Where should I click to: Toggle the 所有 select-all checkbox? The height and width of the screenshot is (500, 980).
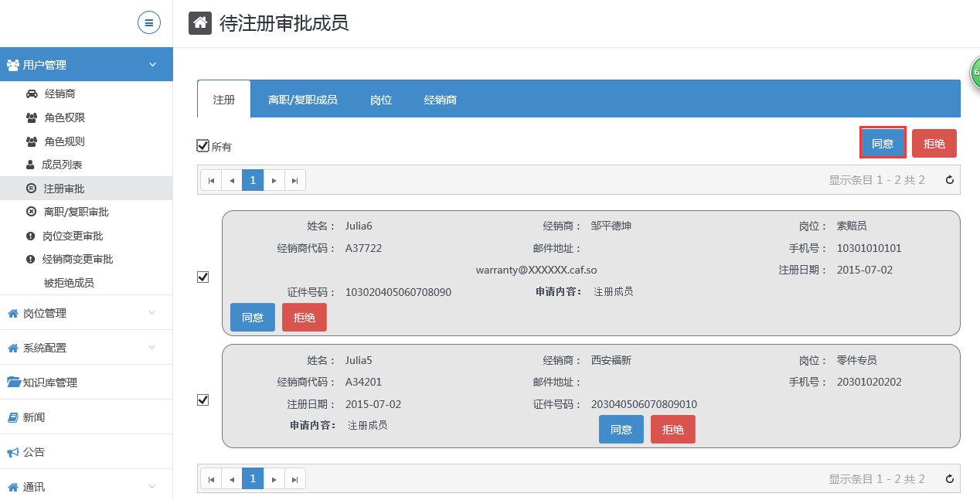203,145
